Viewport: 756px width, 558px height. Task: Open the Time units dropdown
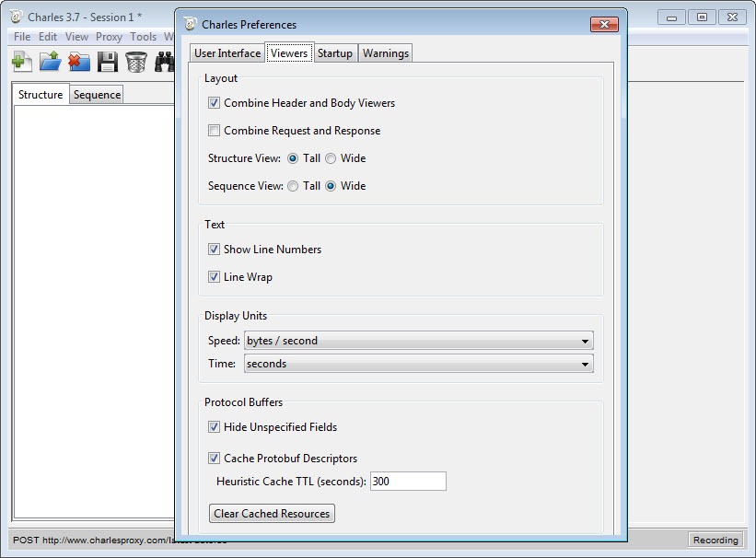(418, 364)
